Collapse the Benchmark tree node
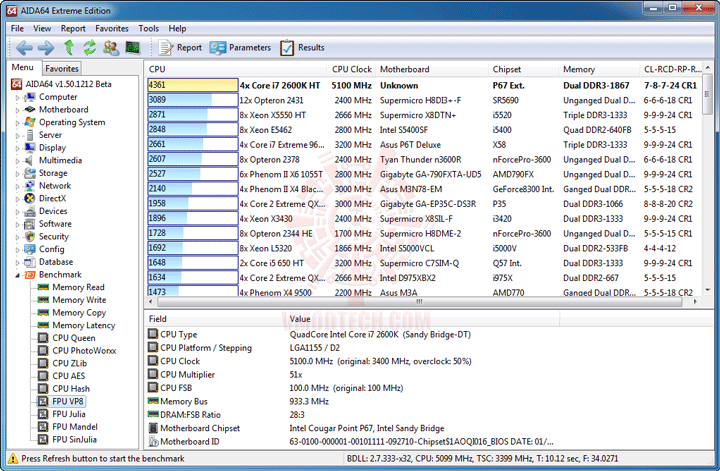The height and width of the screenshot is (471, 720). tap(16, 274)
